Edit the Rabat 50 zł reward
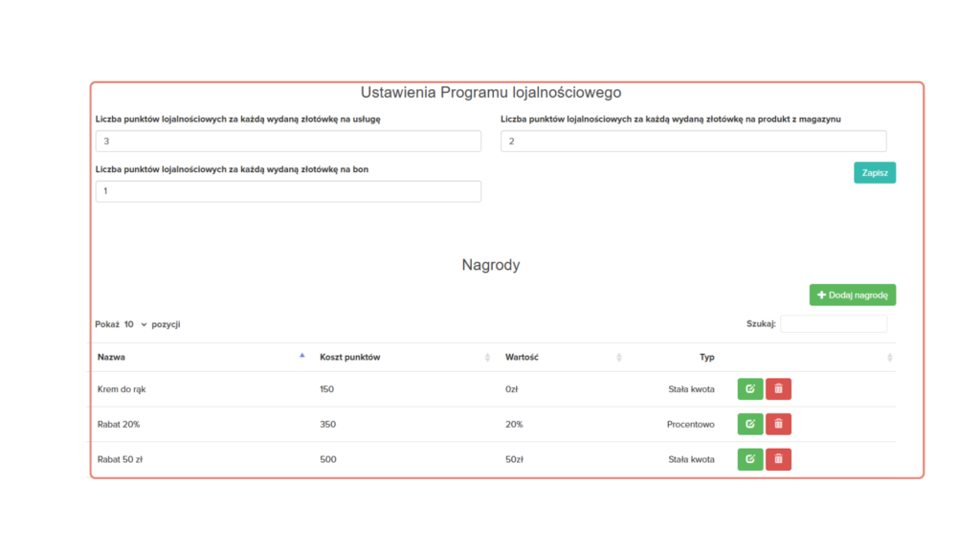Viewport: 980px width, 551px height. point(750,459)
